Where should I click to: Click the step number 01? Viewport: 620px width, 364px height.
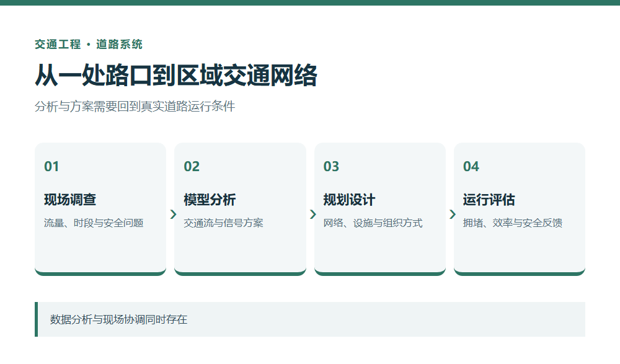click(x=51, y=167)
